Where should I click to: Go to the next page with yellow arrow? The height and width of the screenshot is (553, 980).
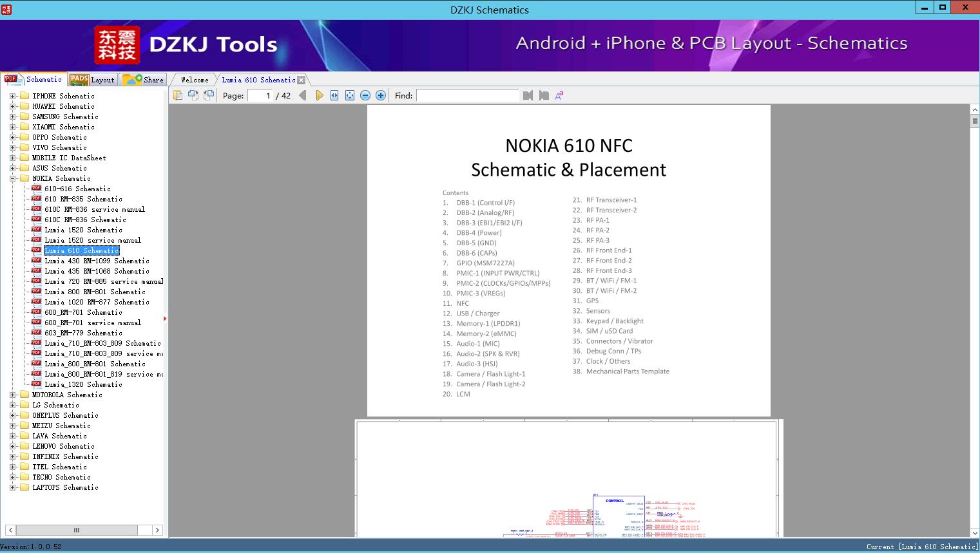(x=320, y=95)
